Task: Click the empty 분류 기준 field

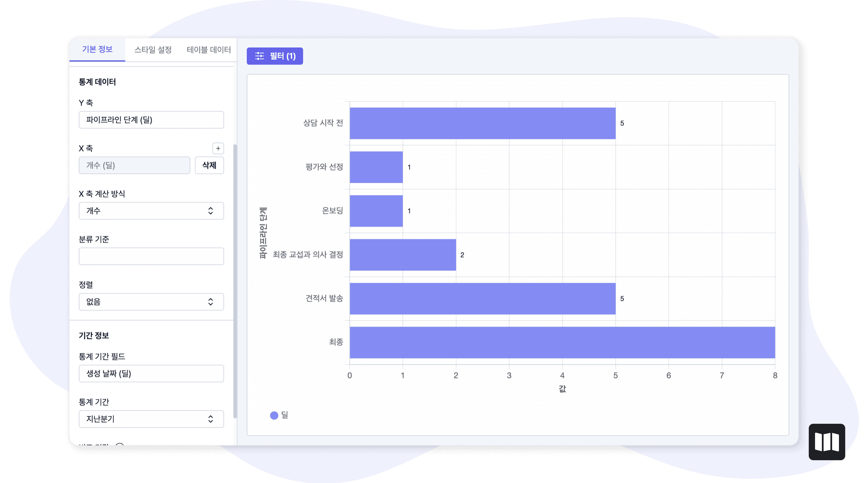Action: coord(151,256)
